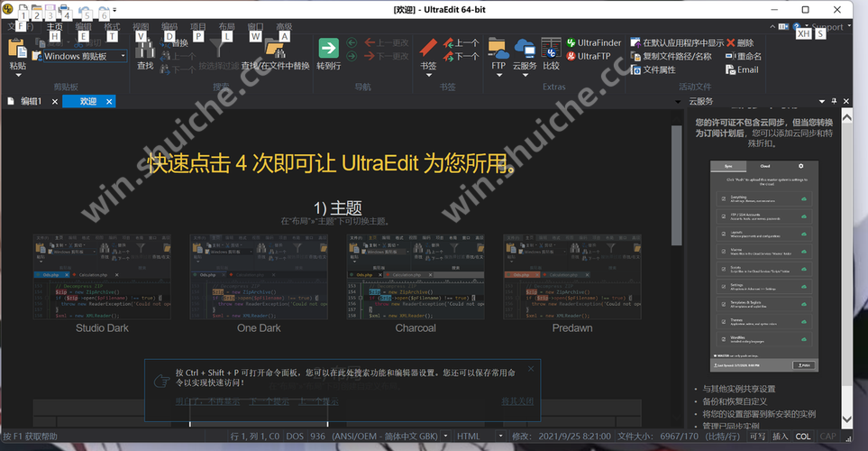Click the 上一个提示 link
Image resolution: width=868 pixels, height=451 pixels.
(x=319, y=401)
